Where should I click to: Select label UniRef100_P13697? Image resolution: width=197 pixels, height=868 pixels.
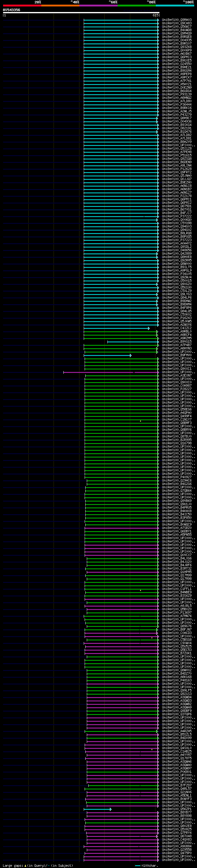click(177, 612)
